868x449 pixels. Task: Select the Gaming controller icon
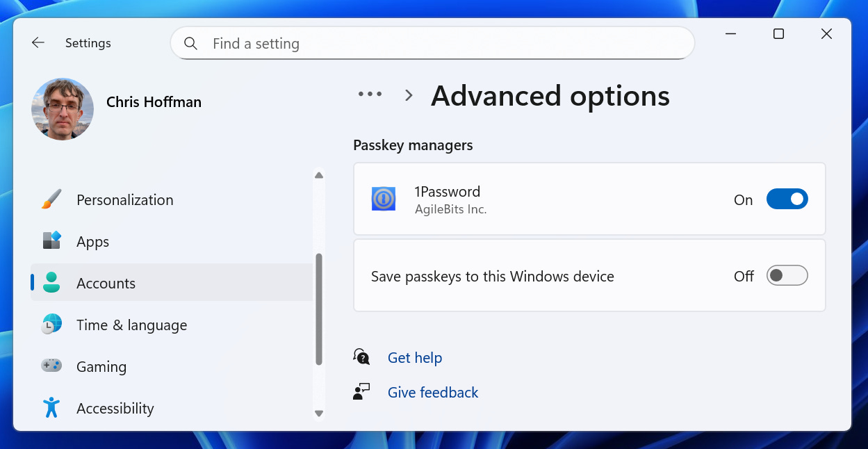(51, 366)
